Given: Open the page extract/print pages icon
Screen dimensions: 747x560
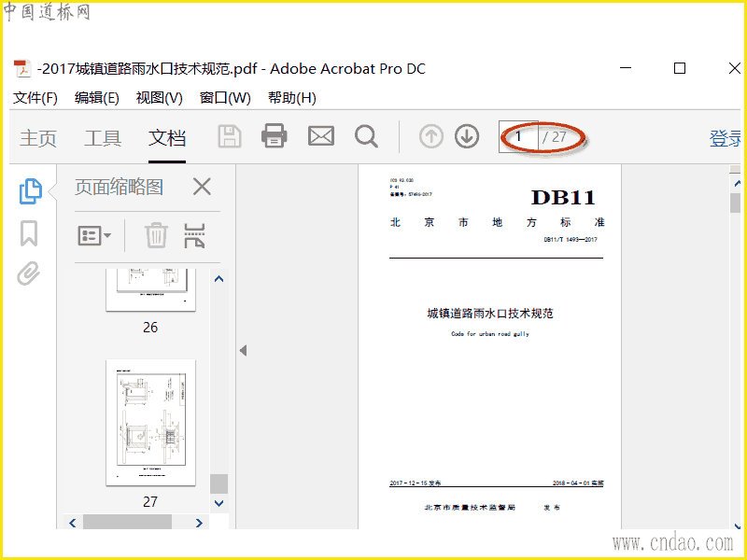Looking at the screenshot, I should pos(194,235).
